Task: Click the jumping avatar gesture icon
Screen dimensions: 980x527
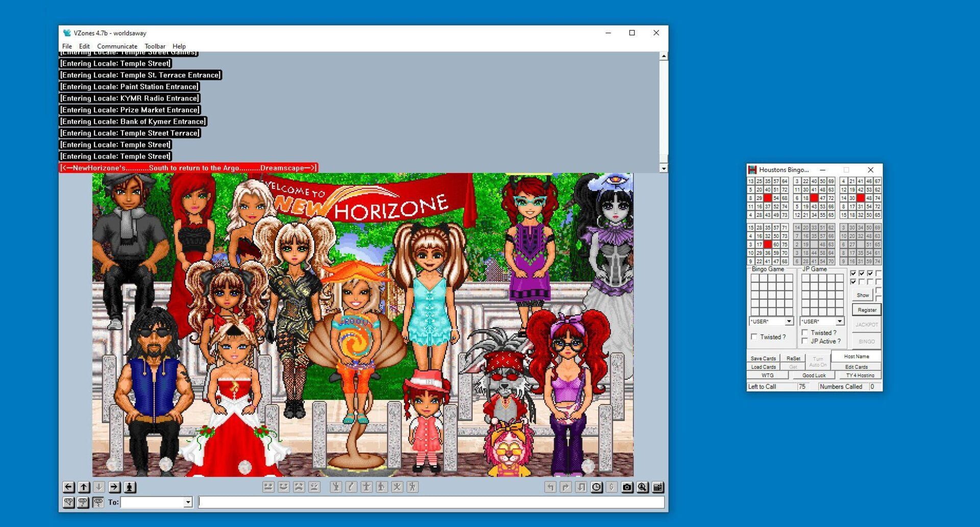Action: click(397, 487)
